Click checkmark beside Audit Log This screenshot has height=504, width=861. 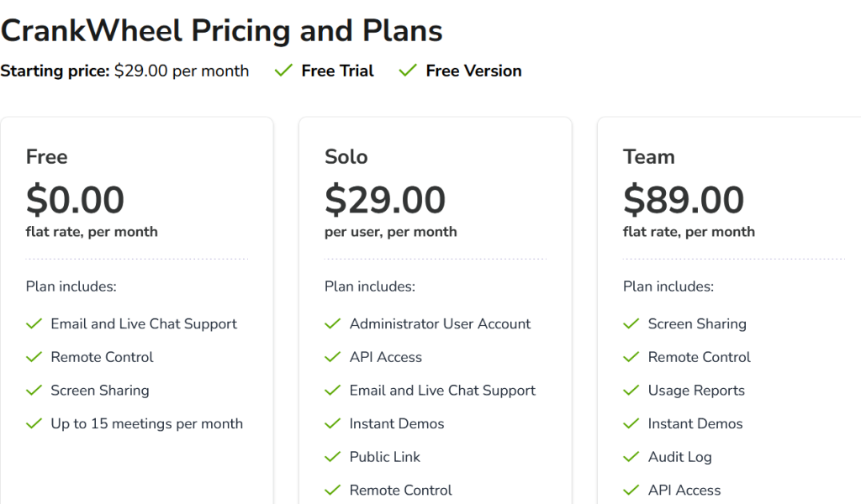[x=631, y=457]
